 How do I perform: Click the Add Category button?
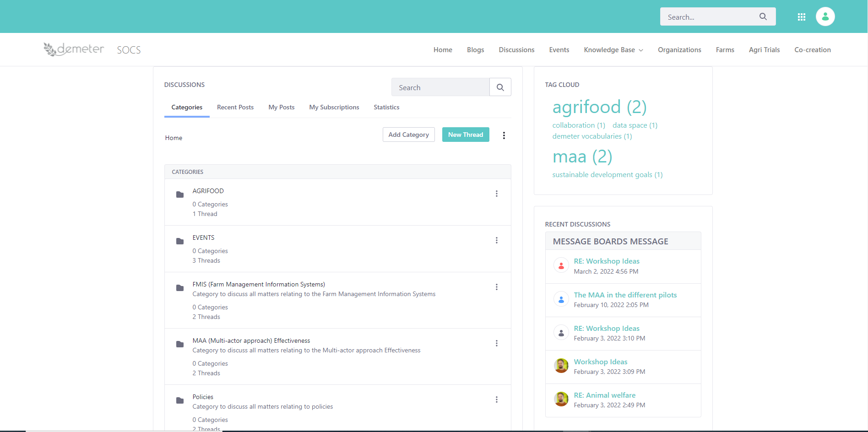point(409,135)
